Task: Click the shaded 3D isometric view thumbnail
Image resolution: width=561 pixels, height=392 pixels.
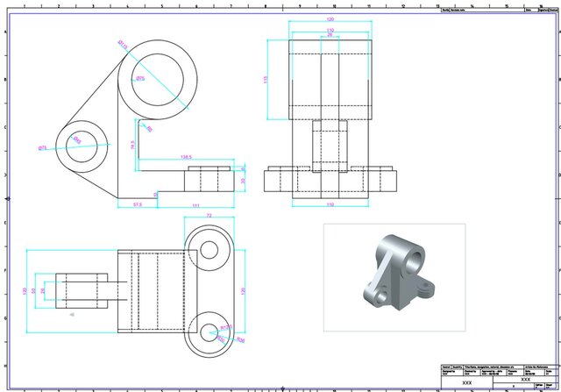Action: [x=394, y=277]
